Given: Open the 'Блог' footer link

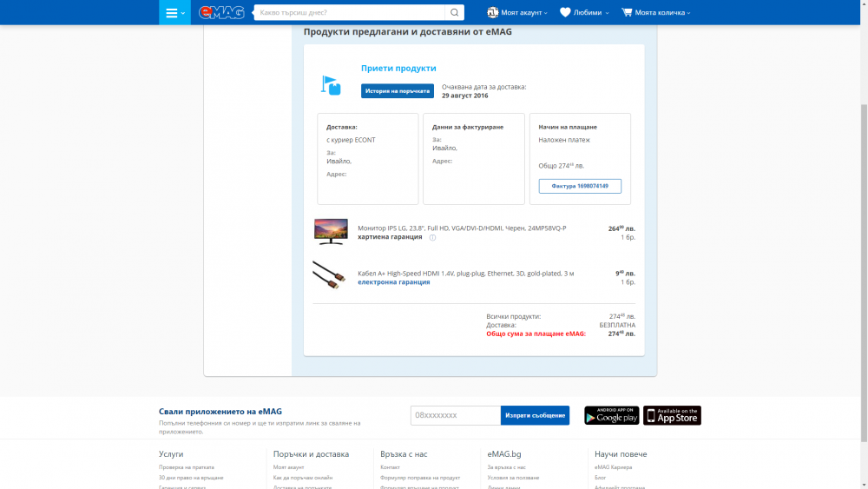Looking at the screenshot, I should pos(600,478).
